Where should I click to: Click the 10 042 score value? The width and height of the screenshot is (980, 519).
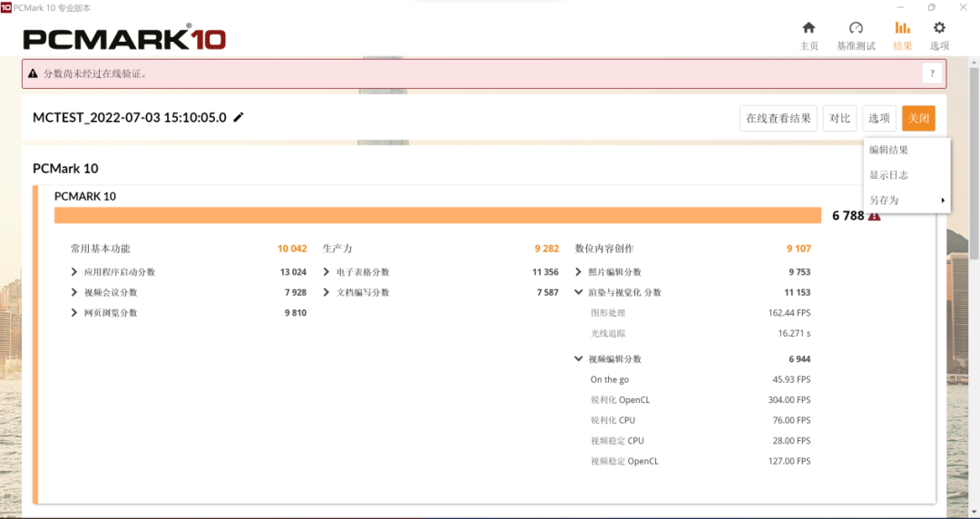[292, 249]
